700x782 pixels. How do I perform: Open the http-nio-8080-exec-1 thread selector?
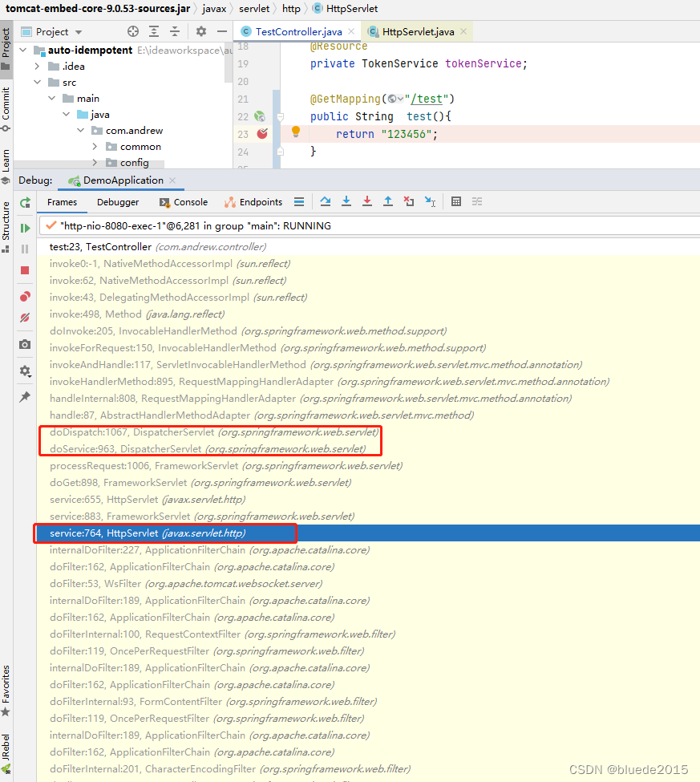[369, 226]
